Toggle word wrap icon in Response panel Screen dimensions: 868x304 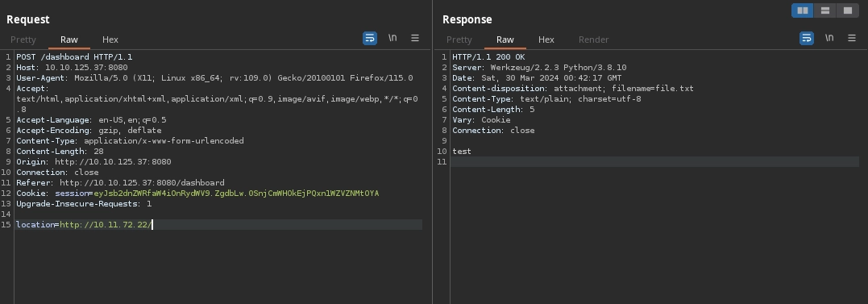(807, 38)
